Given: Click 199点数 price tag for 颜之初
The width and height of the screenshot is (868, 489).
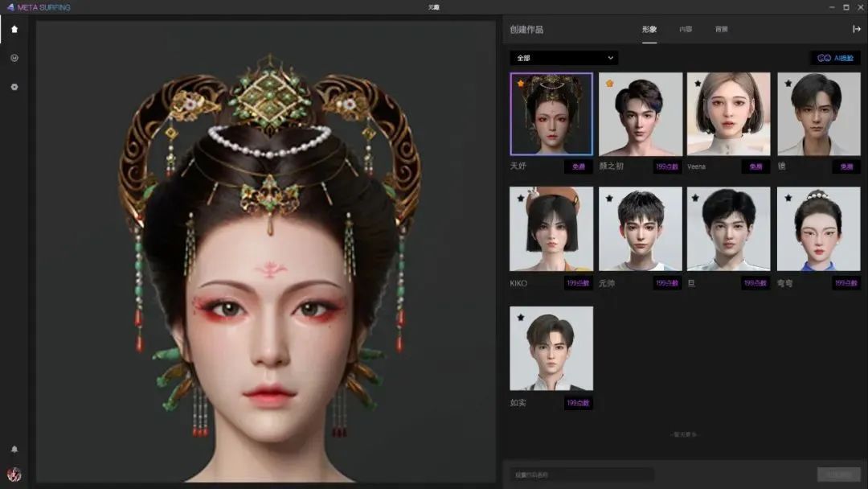Looking at the screenshot, I should pyautogui.click(x=666, y=166).
